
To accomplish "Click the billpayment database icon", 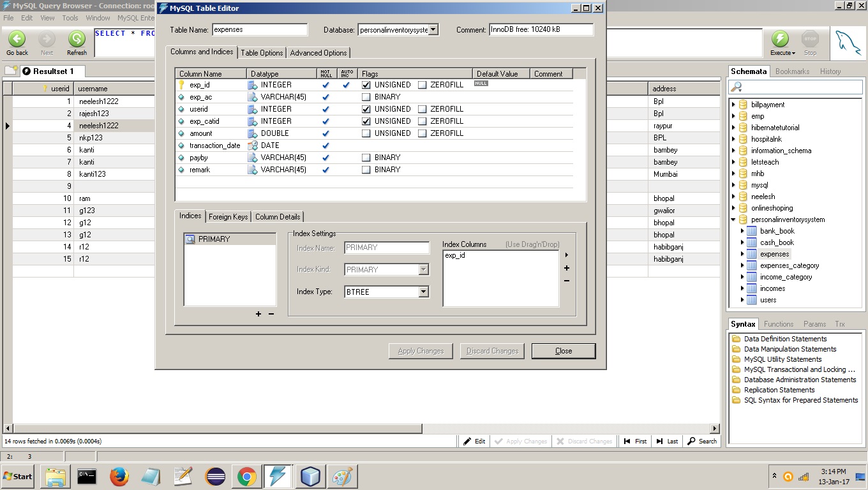I will click(743, 105).
